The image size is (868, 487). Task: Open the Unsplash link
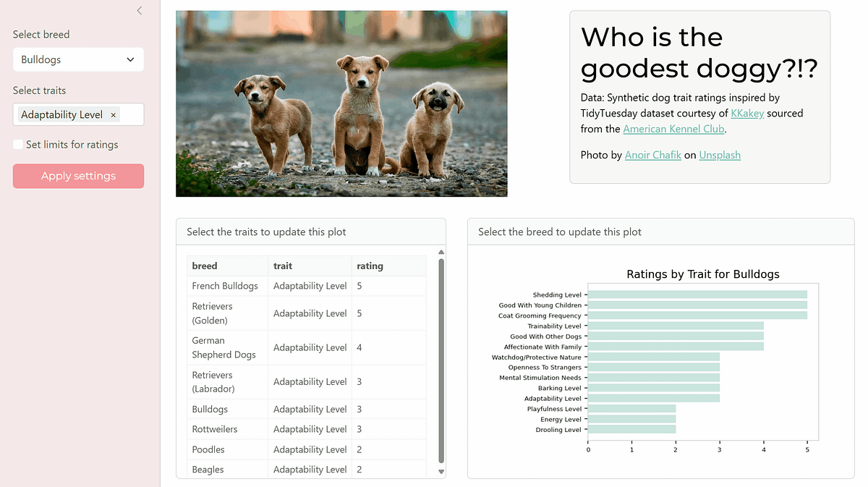tap(720, 155)
